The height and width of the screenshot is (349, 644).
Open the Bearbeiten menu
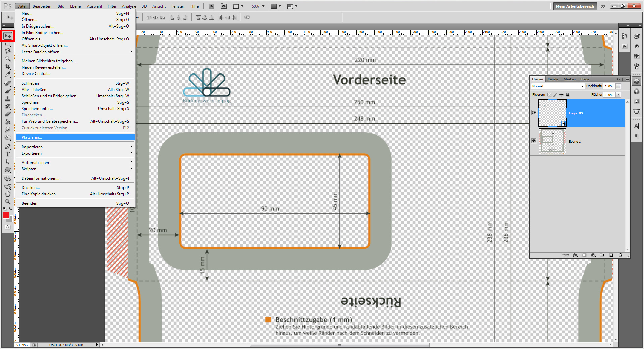[x=42, y=6]
